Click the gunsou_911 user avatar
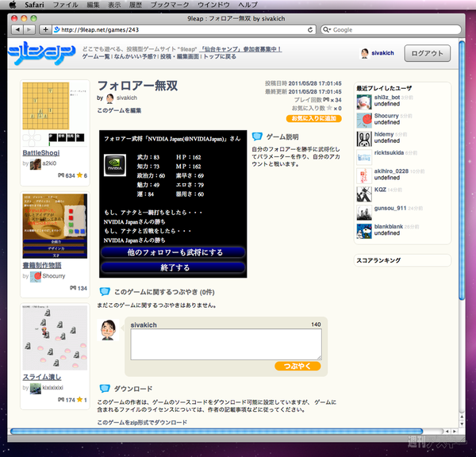 [364, 213]
